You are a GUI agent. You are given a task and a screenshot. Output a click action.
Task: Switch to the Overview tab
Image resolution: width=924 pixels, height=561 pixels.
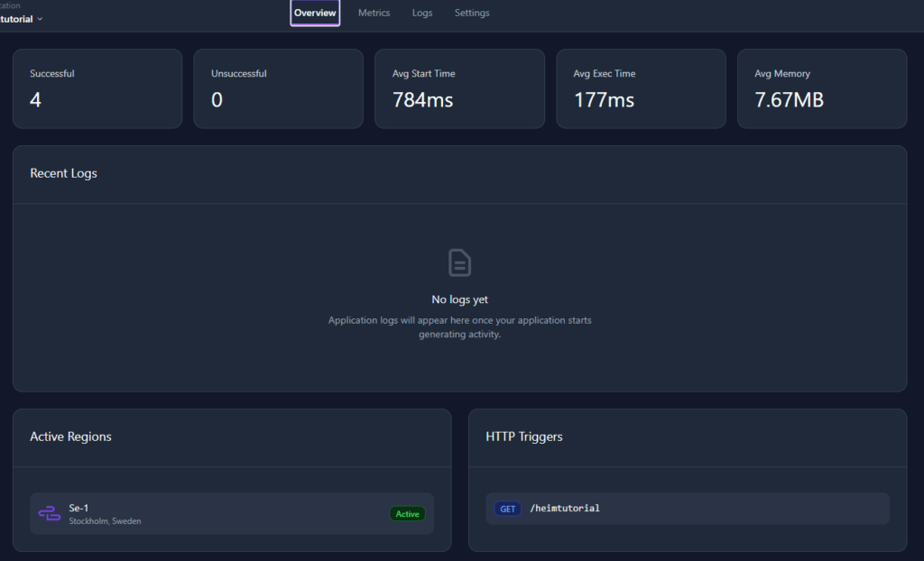315,13
